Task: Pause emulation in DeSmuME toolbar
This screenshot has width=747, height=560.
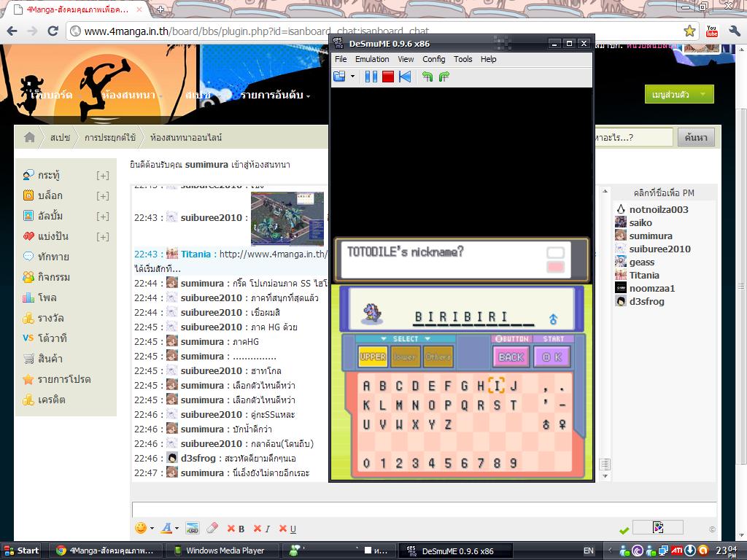Action: (x=371, y=76)
